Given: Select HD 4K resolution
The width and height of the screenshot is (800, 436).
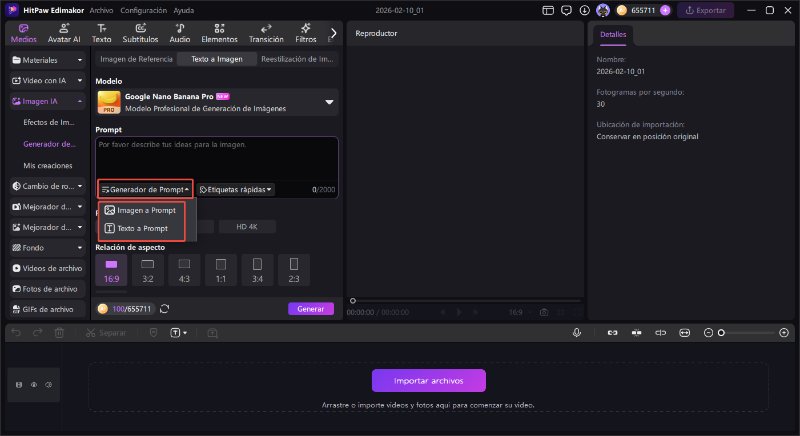Looking at the screenshot, I should 247,227.
